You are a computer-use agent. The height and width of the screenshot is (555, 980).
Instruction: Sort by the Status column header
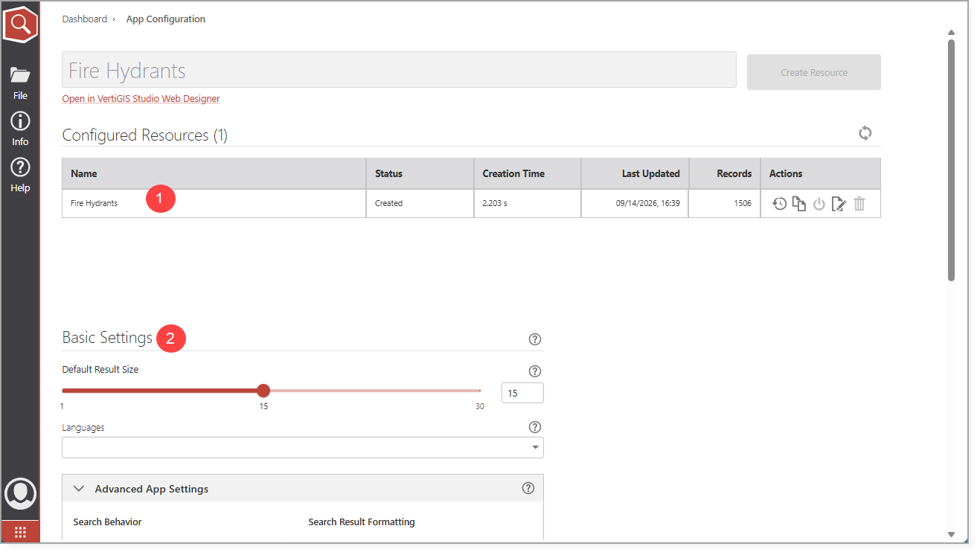(x=420, y=173)
